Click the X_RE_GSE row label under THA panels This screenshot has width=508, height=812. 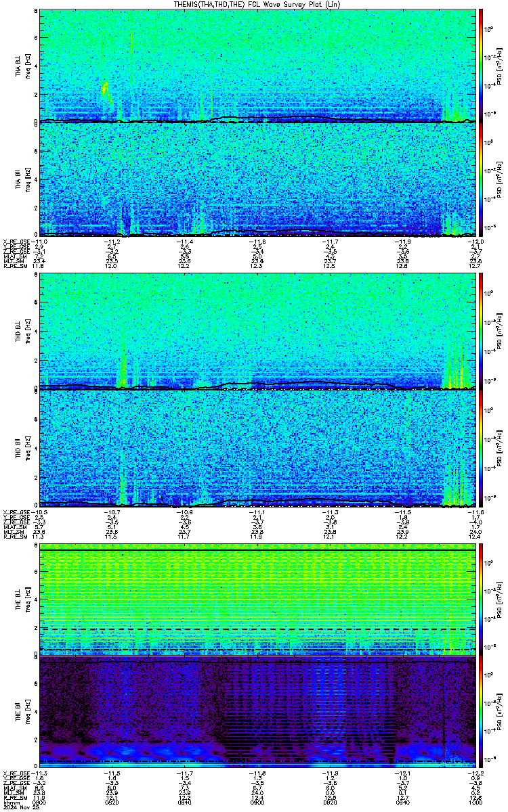[15, 242]
